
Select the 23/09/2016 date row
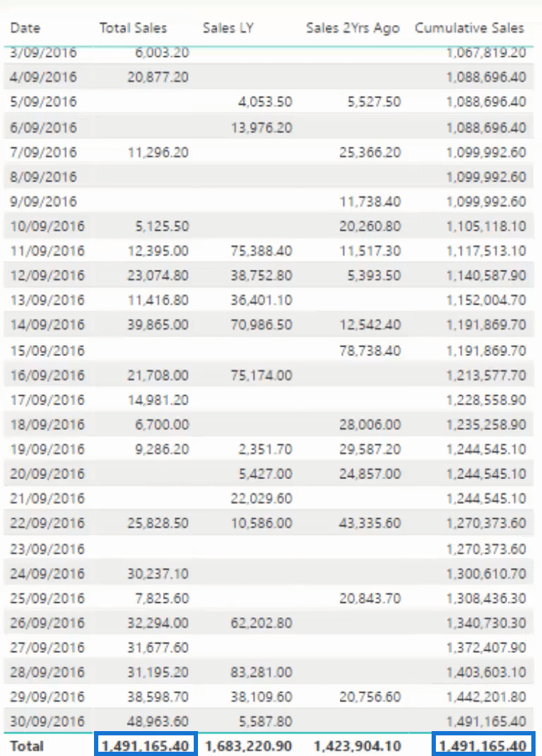click(x=269, y=549)
